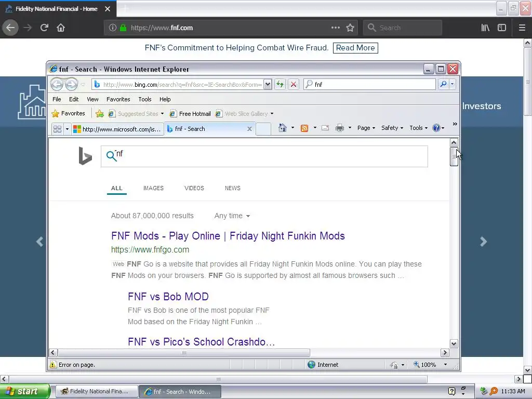The image size is (532, 399).
Task: Click IE toolbar search box with fnf
Action: pos(369,84)
